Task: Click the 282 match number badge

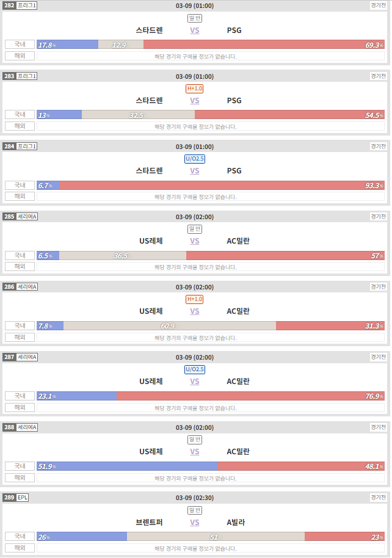Action: (9, 5)
